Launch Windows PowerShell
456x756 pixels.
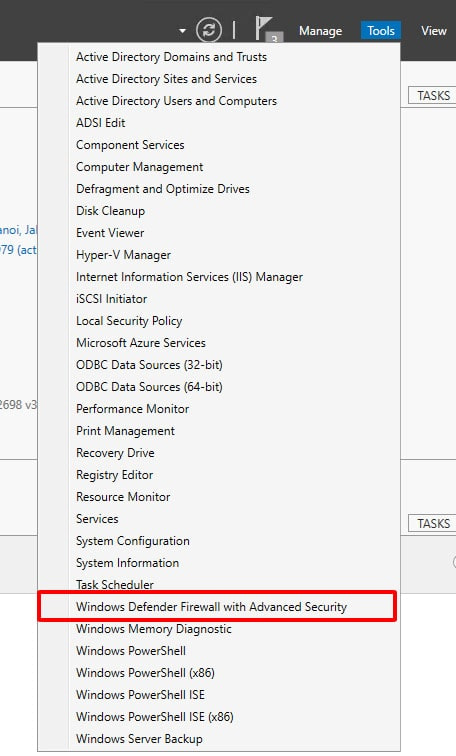[219, 651]
